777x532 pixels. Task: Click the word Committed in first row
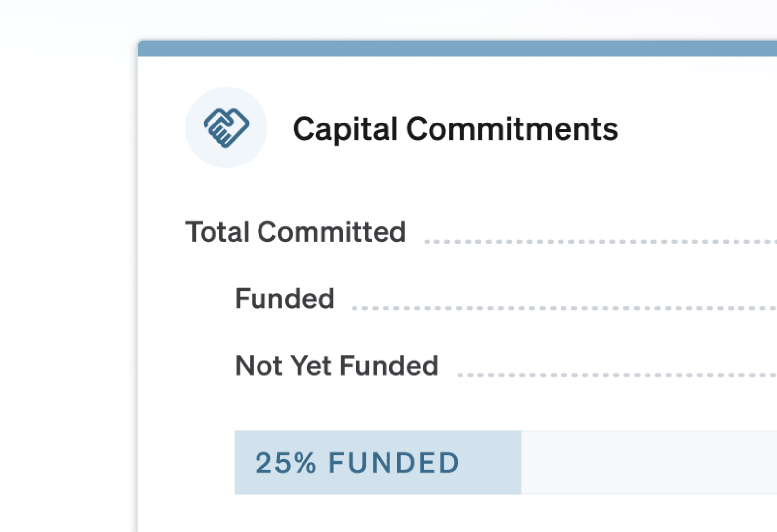click(331, 232)
